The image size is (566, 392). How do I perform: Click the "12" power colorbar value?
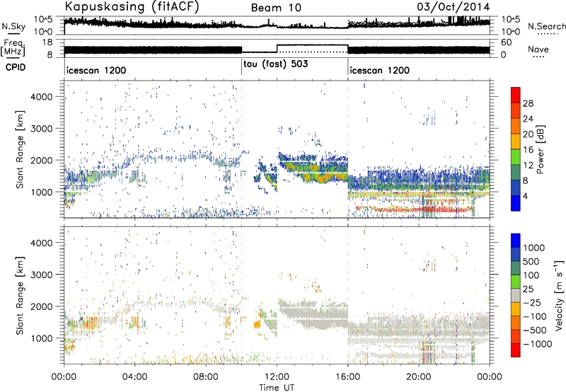point(528,166)
